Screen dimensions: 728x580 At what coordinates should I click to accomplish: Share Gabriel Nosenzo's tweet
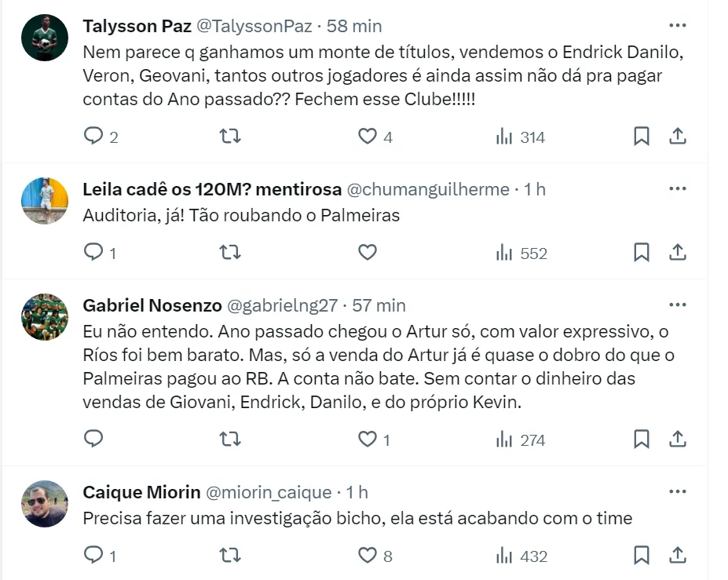677,440
